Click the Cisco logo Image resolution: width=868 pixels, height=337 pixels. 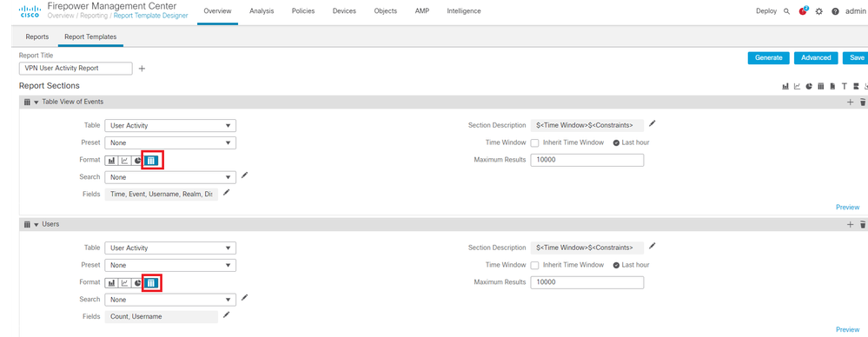click(x=30, y=11)
